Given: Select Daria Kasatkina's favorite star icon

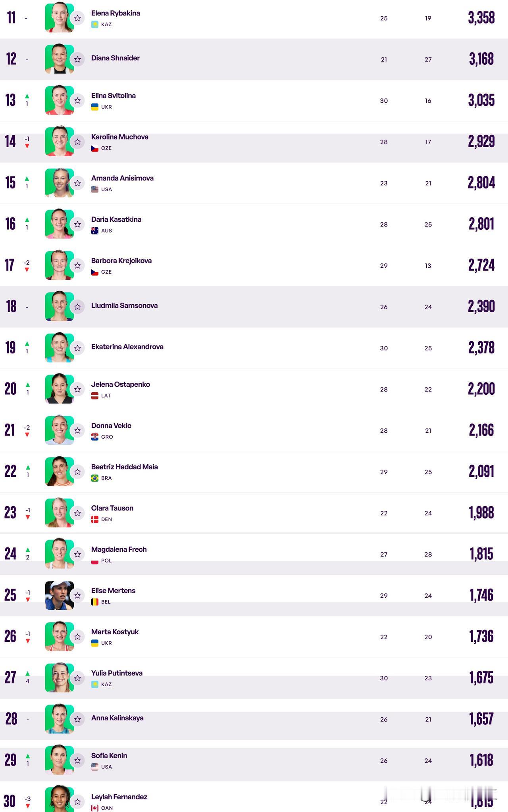Looking at the screenshot, I should point(77,225).
